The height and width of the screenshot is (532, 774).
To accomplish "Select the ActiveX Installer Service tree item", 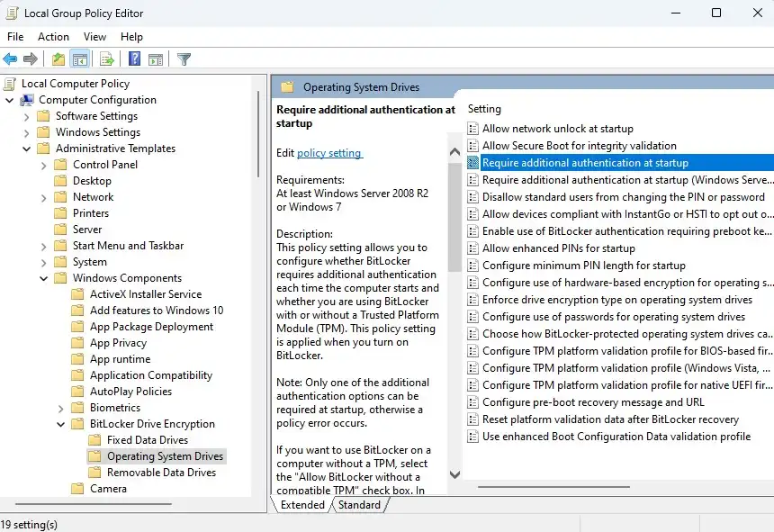I will (146, 294).
